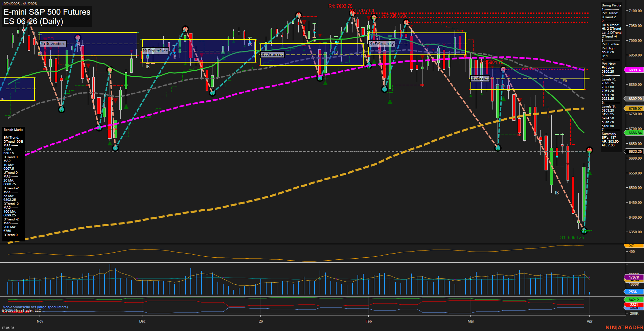Click the Non-commercial net legend text
The image size is (644, 331).
coord(35,307)
